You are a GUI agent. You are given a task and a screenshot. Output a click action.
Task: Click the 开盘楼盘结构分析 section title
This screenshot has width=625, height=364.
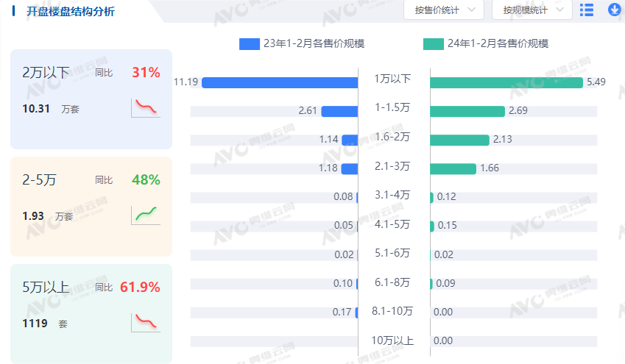click(x=71, y=12)
